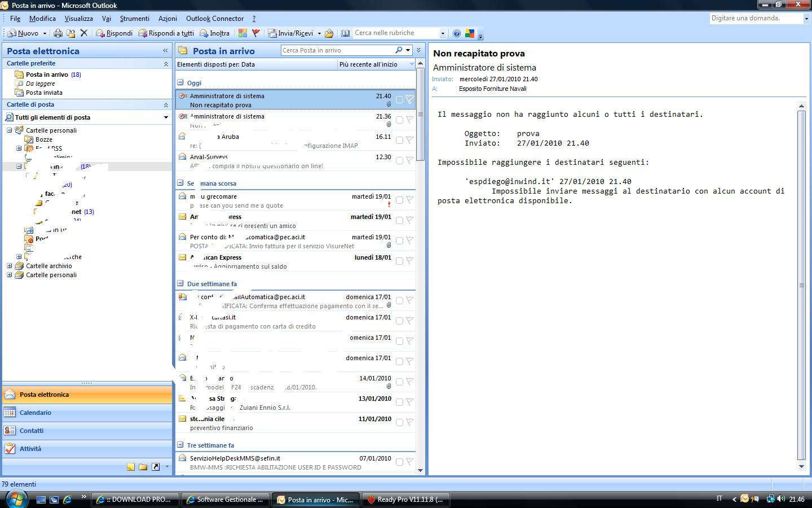Open the Azioni menu
812x508 pixels.
coord(167,19)
